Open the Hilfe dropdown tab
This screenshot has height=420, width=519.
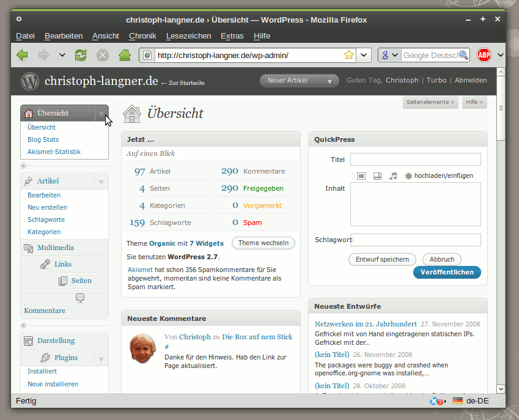tap(474, 102)
